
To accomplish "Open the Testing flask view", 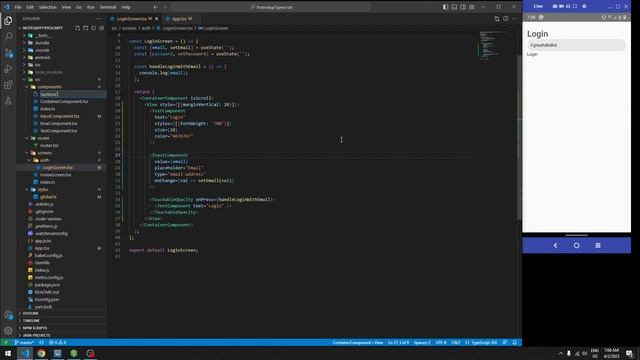I will pos(8,101).
